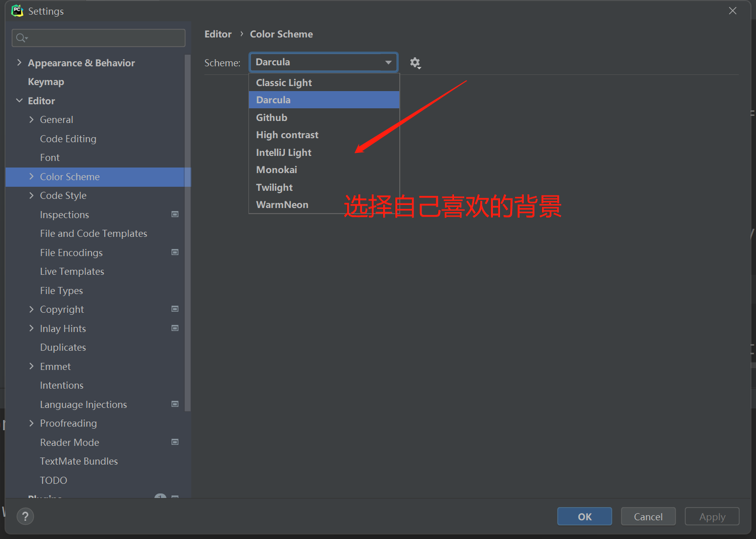Select Color Scheme in the tree

(x=70, y=177)
